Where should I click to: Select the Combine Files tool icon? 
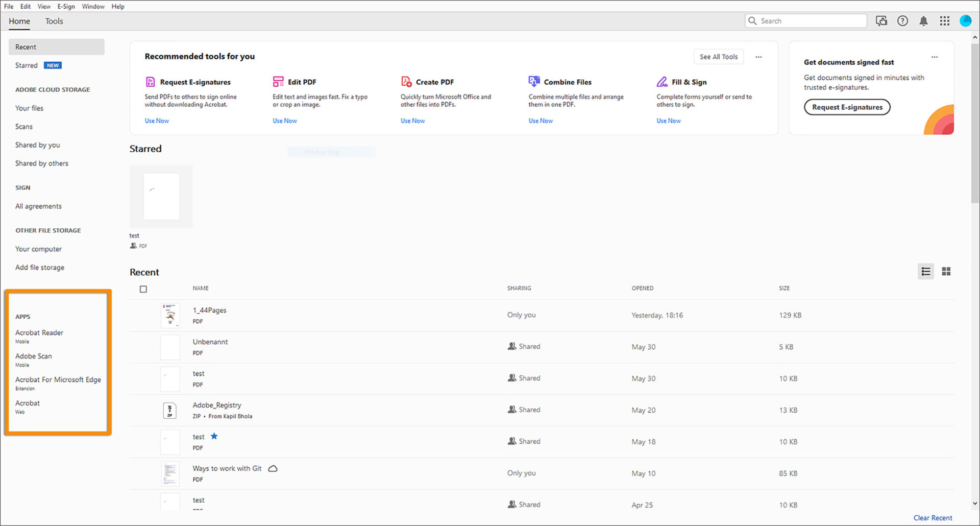pyautogui.click(x=534, y=81)
